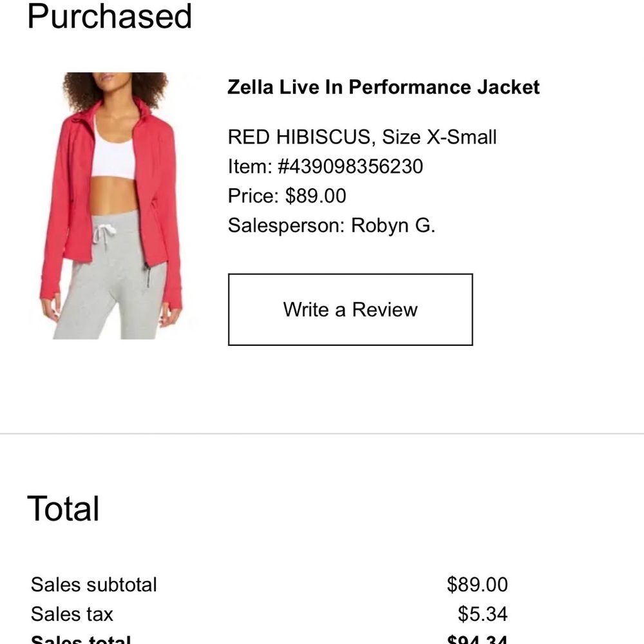This screenshot has height=644, width=644.
Task: Click the Purchased section heading
Action: 109,17
